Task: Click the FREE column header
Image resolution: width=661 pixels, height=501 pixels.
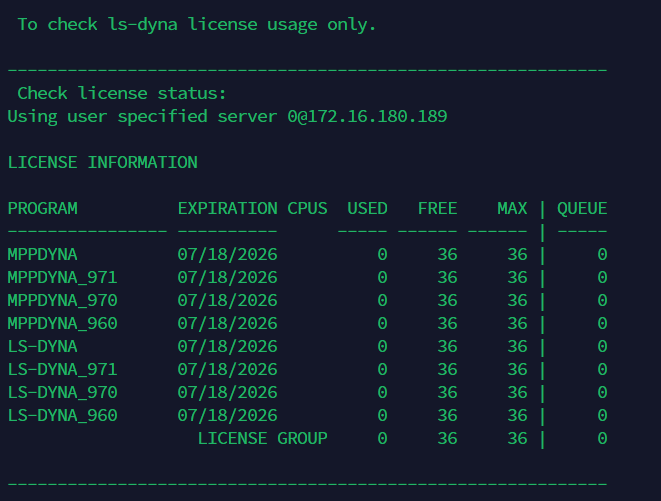Action: tap(437, 208)
